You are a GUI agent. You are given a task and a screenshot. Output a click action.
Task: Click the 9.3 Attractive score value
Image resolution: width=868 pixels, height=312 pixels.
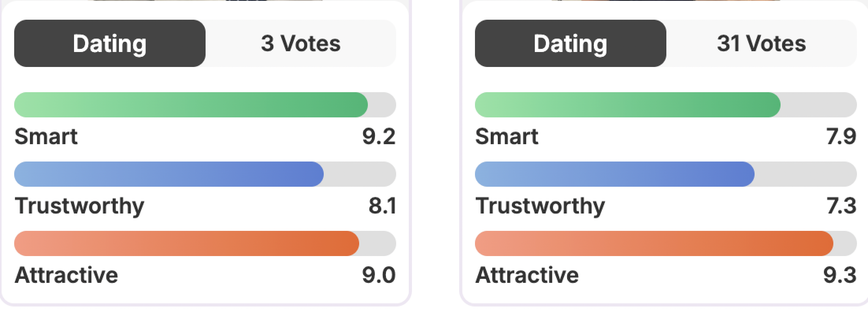[839, 275]
